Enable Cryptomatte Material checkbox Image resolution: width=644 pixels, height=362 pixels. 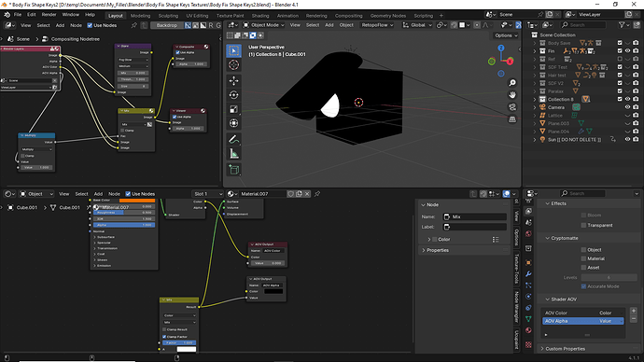point(583,258)
